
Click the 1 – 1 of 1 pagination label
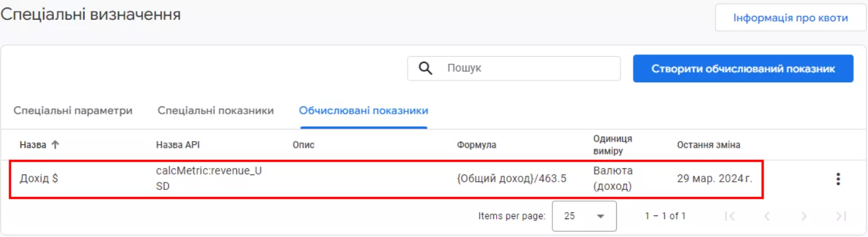(x=665, y=216)
